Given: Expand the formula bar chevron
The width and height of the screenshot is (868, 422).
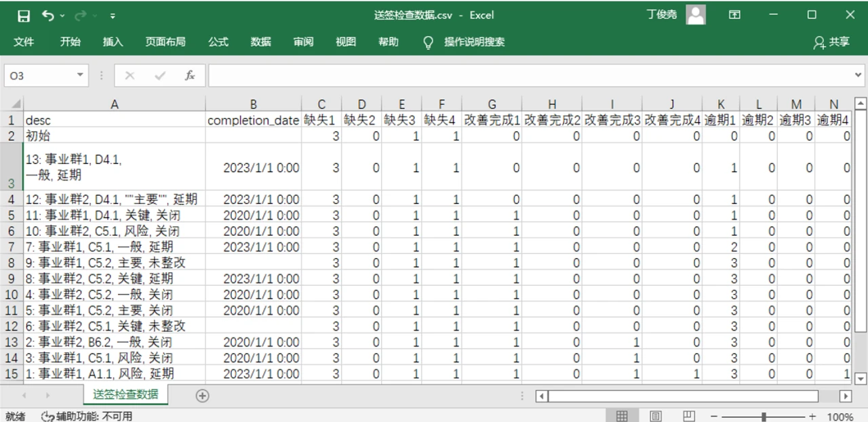Looking at the screenshot, I should 858,76.
